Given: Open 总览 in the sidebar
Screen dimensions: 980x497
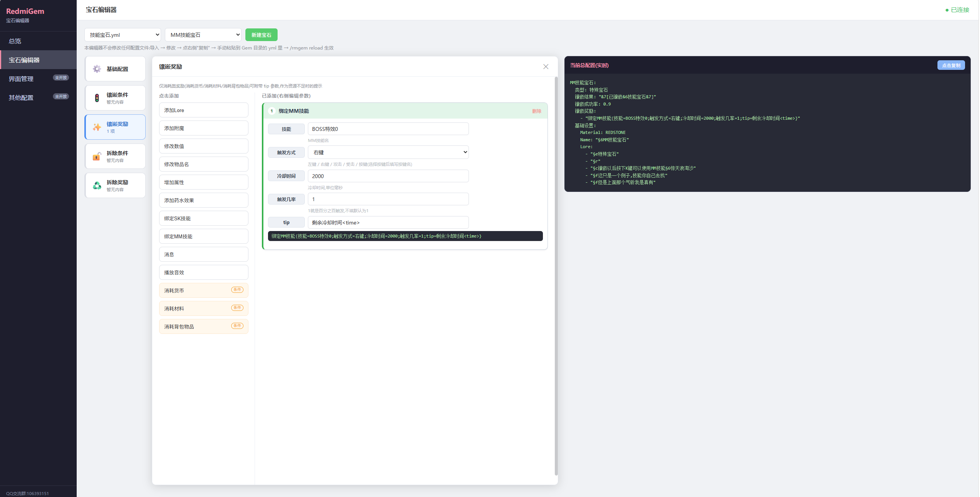Looking at the screenshot, I should click(38, 41).
